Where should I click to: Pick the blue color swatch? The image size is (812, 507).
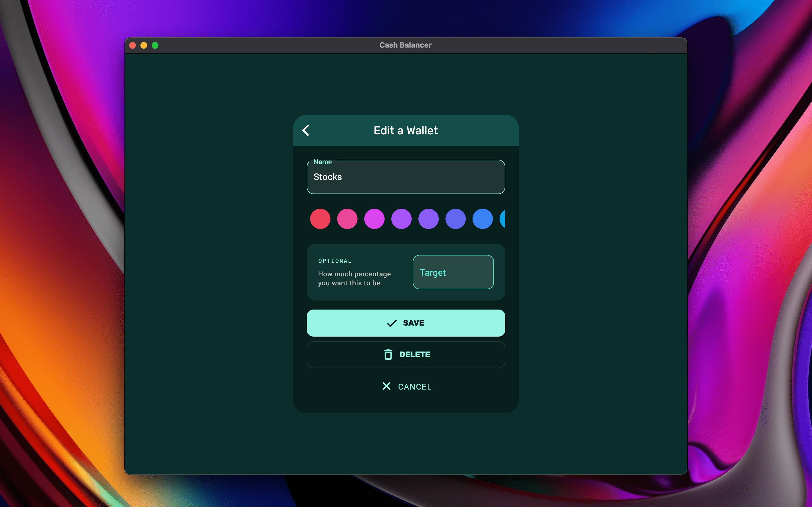point(482,219)
